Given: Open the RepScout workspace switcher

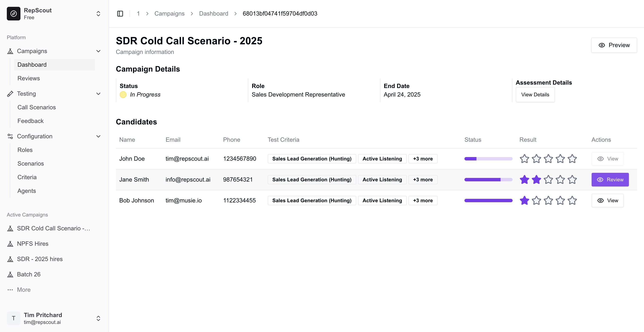Looking at the screenshot, I should point(99,13).
